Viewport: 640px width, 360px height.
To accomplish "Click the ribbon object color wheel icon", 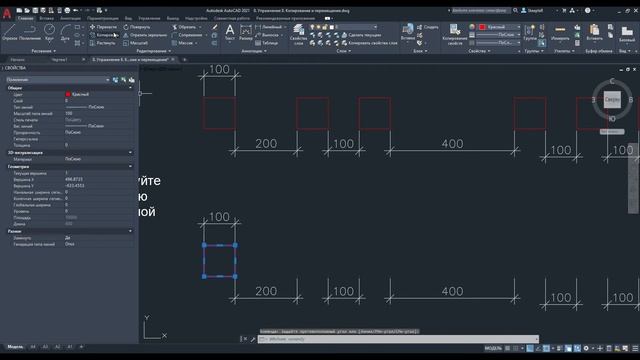I will point(472,27).
